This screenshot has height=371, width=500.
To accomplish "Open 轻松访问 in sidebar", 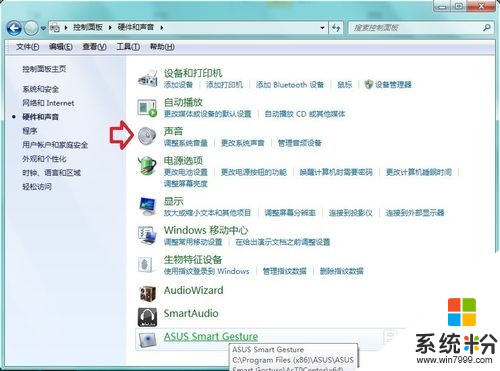I will coord(37,186).
